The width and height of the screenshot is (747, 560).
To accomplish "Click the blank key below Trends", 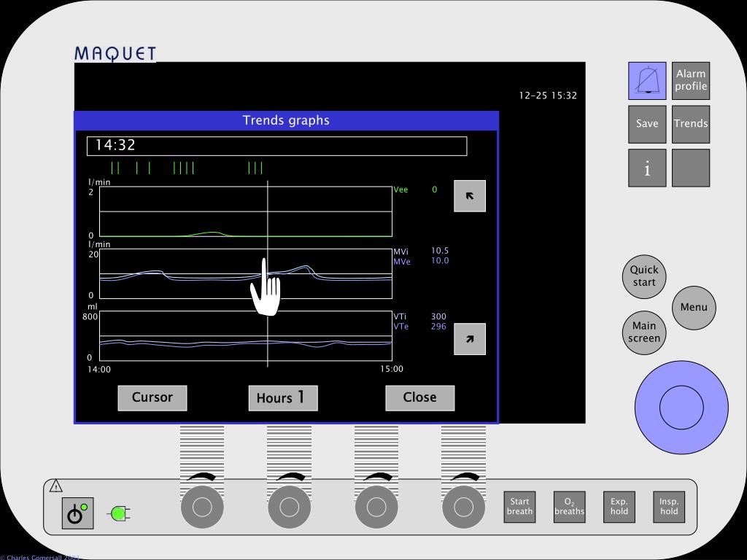I will [x=691, y=168].
